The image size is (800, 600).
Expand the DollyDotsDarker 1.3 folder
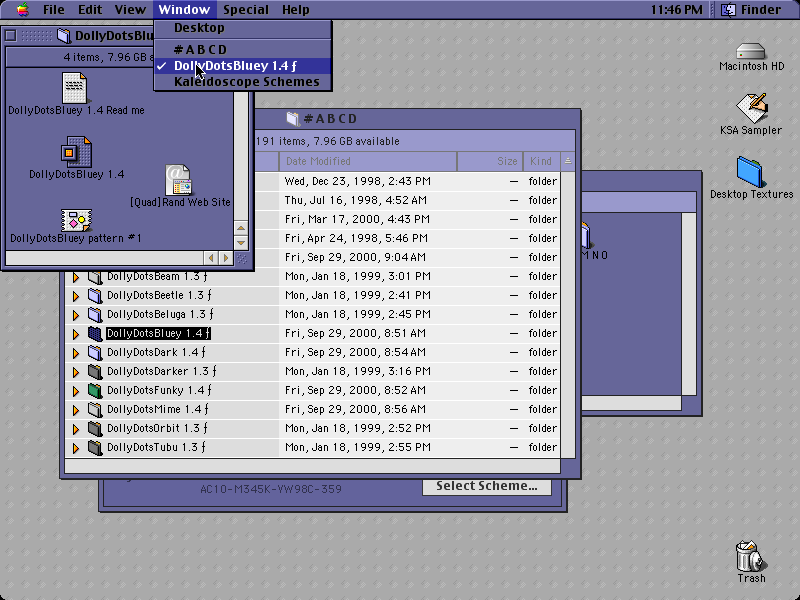tap(76, 372)
